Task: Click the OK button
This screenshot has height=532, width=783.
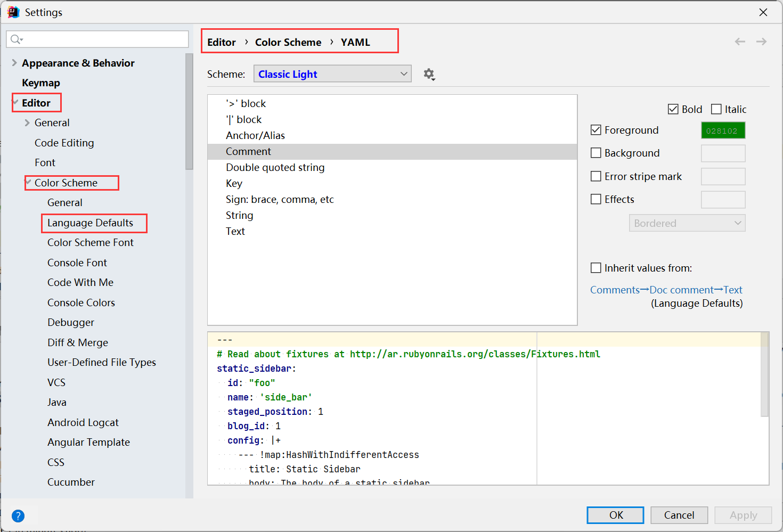Action: (615, 515)
